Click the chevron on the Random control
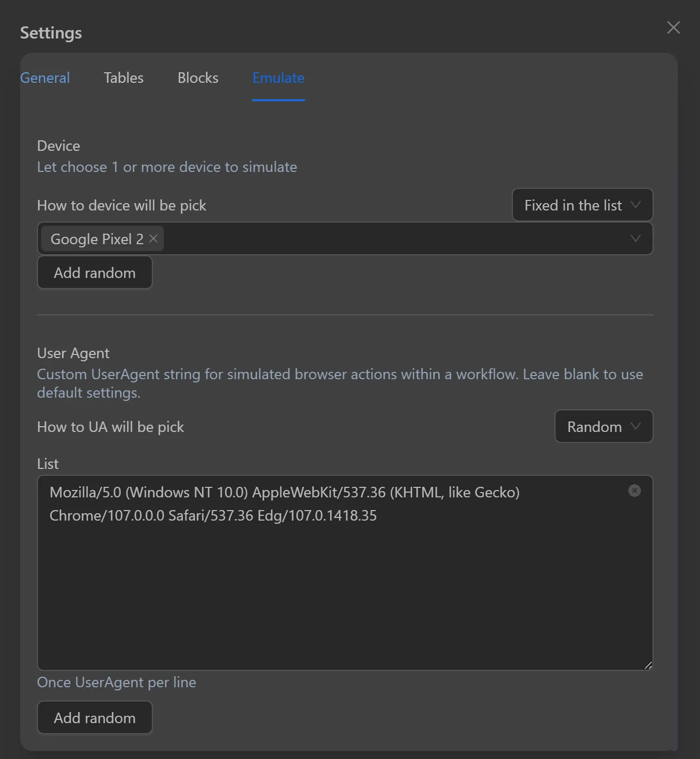Screen dimensions: 700x759 [x=636, y=426]
